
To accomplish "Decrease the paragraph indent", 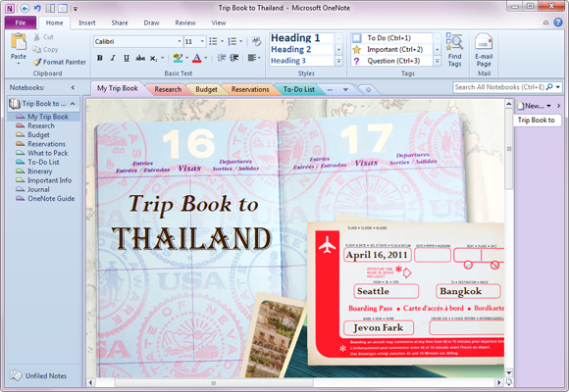I will [x=222, y=58].
